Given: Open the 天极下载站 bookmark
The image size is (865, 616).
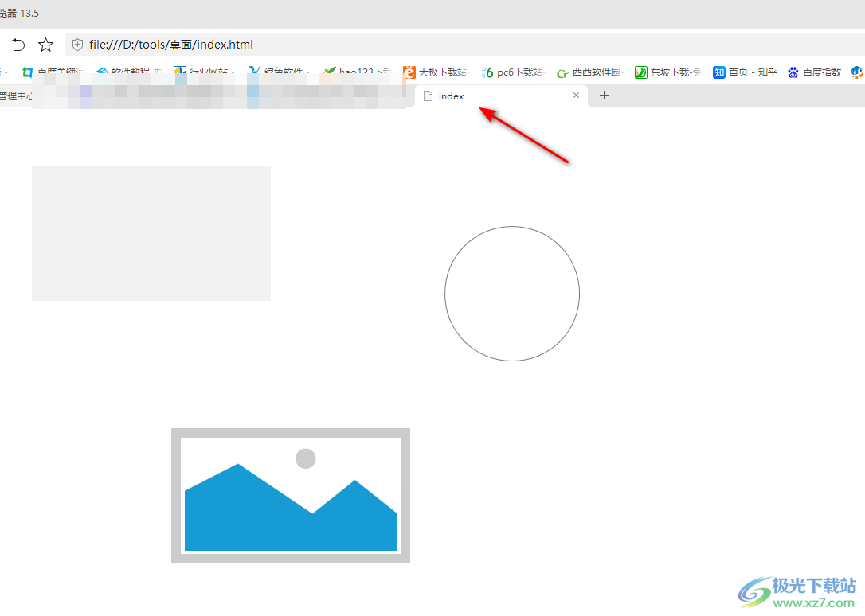Looking at the screenshot, I should [435, 72].
